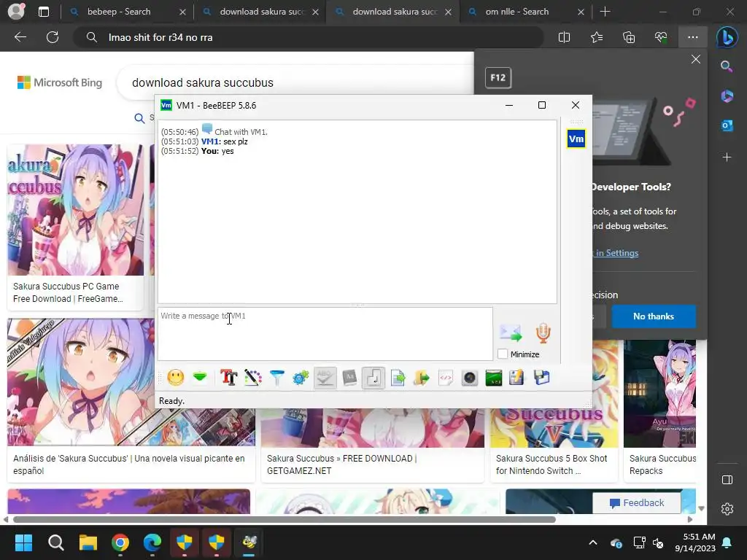This screenshot has height=560, width=747.
Task: Open Outlook in Edge sidebar
Action: (x=727, y=125)
